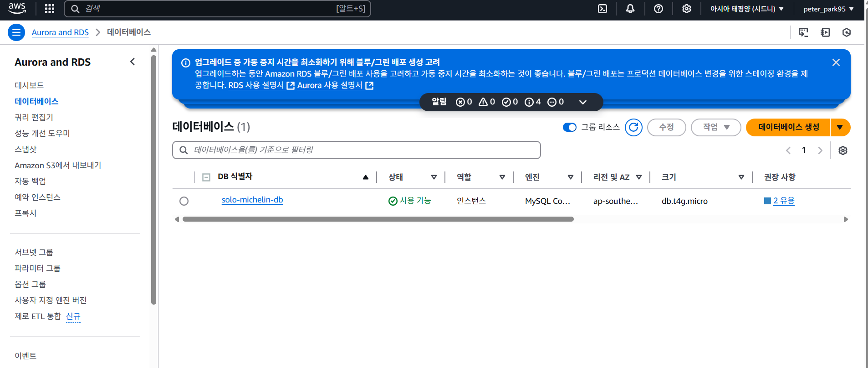Open 자동 백업 in the sidebar

tap(30, 181)
